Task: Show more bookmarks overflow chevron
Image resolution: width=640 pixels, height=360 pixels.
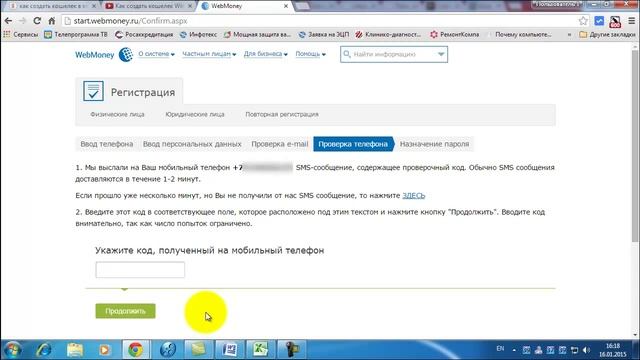Action: pyautogui.click(x=569, y=35)
